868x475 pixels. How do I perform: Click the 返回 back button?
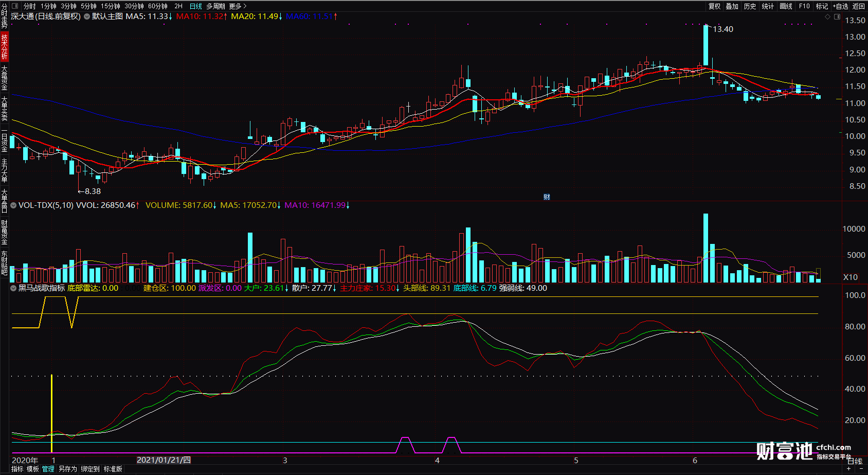(859, 6)
